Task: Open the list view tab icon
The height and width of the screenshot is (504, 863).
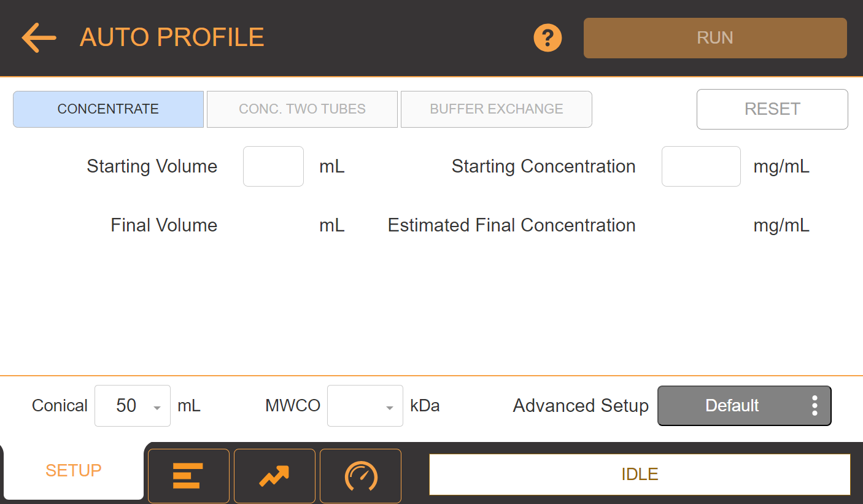Action: click(x=188, y=476)
